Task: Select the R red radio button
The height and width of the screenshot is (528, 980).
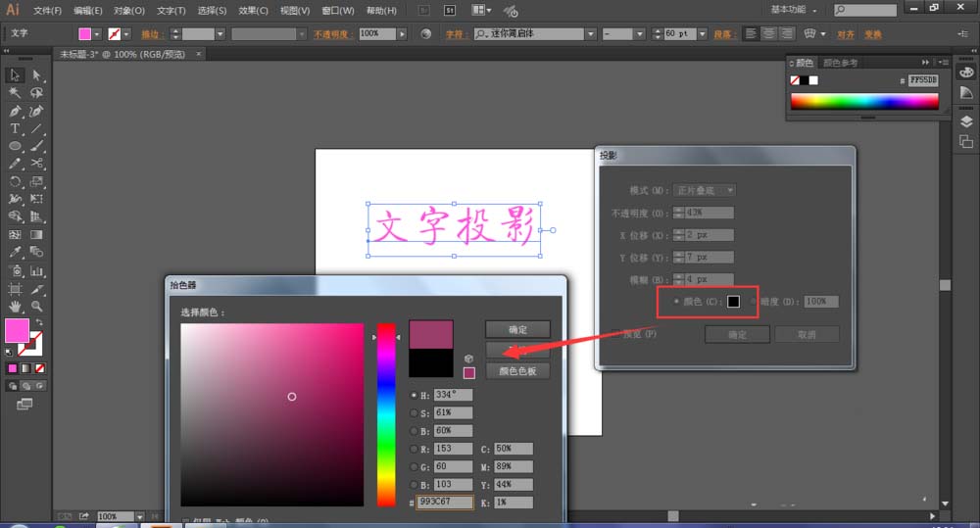Action: click(x=414, y=449)
